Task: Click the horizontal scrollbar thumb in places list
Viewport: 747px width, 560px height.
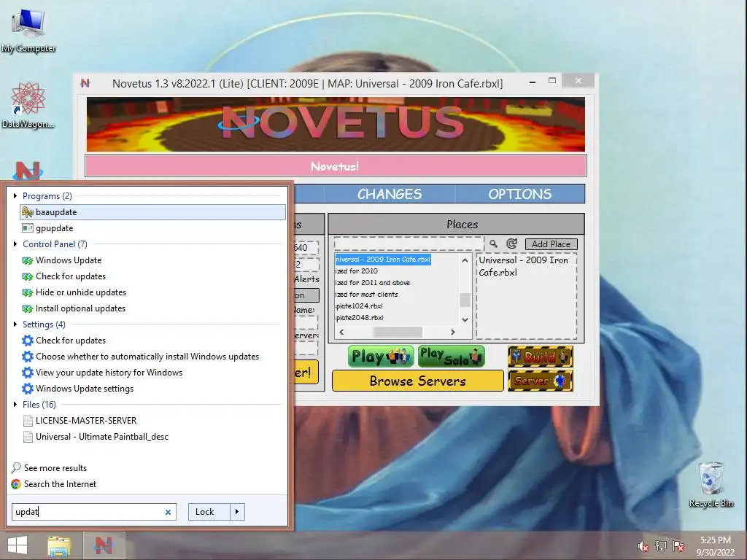Action: tap(398, 332)
